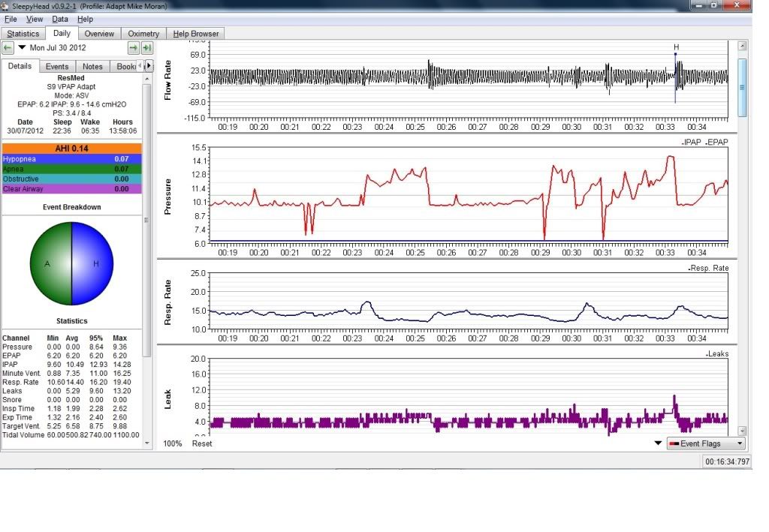Go to the previous day with the left arrow
The image size is (769, 532).
tap(8, 47)
